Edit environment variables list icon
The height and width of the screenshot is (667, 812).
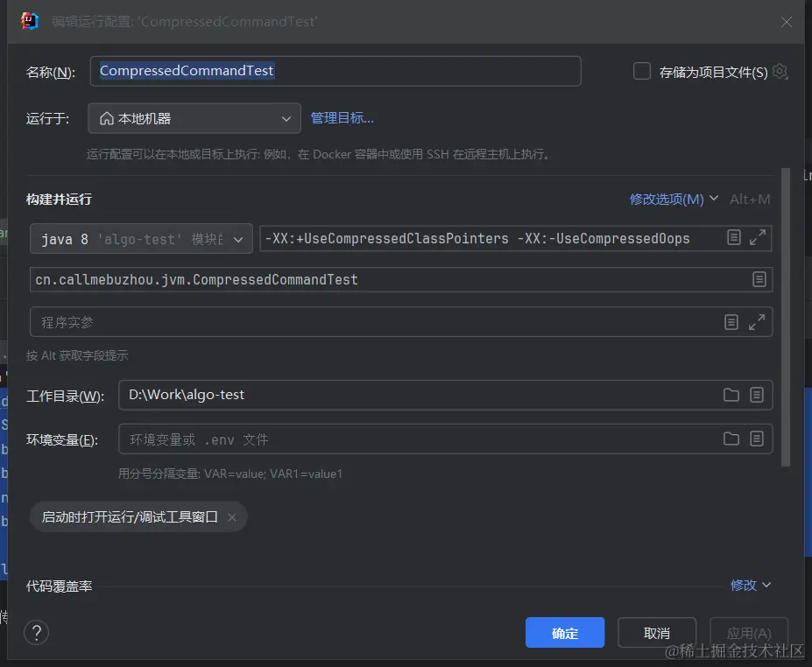pyautogui.click(x=757, y=439)
